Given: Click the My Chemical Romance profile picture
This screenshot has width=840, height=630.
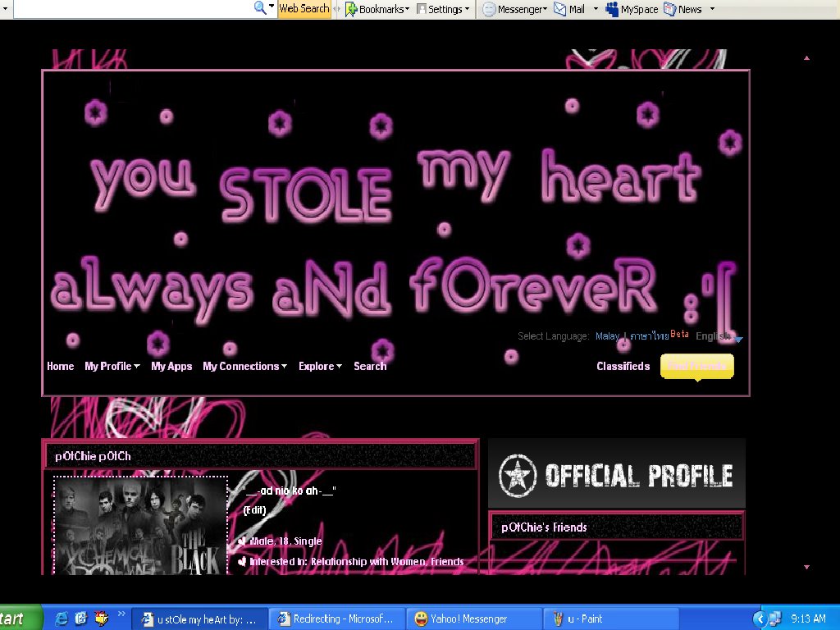Looking at the screenshot, I should tap(140, 526).
